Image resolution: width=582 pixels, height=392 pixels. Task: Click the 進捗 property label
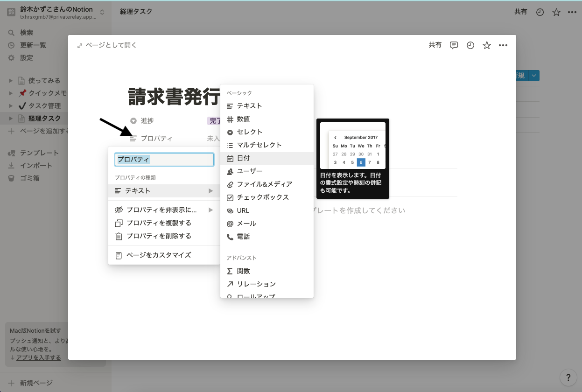point(147,121)
